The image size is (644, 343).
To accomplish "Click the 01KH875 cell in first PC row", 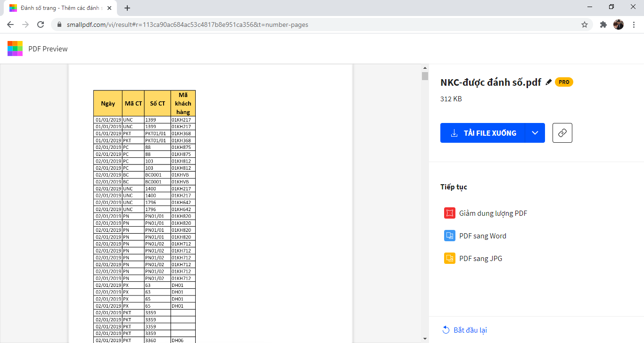I will pos(183,147).
